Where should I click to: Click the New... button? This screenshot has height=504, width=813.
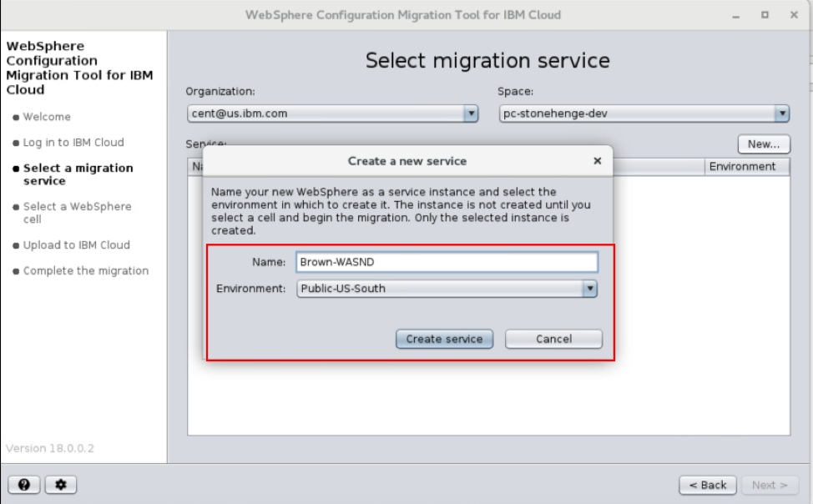[763, 144]
